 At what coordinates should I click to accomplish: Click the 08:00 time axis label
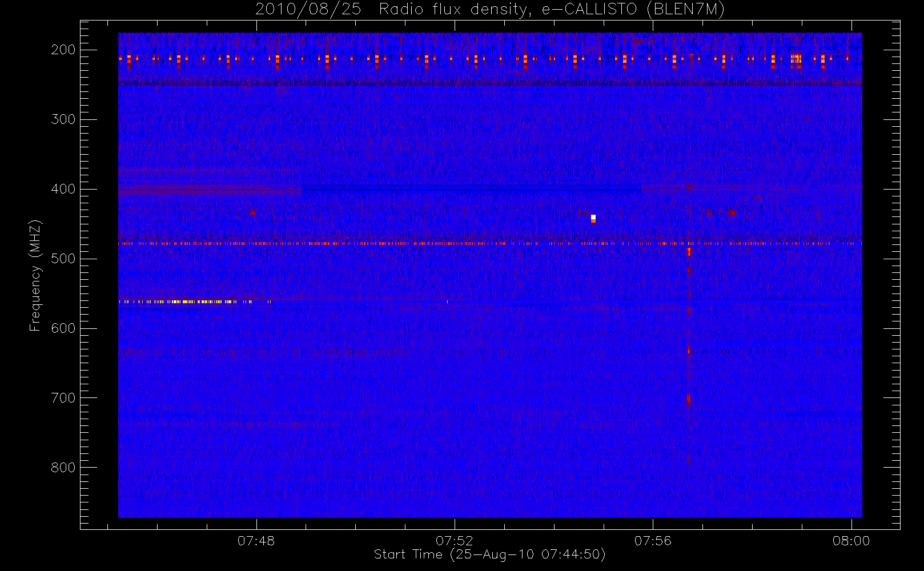(x=851, y=541)
